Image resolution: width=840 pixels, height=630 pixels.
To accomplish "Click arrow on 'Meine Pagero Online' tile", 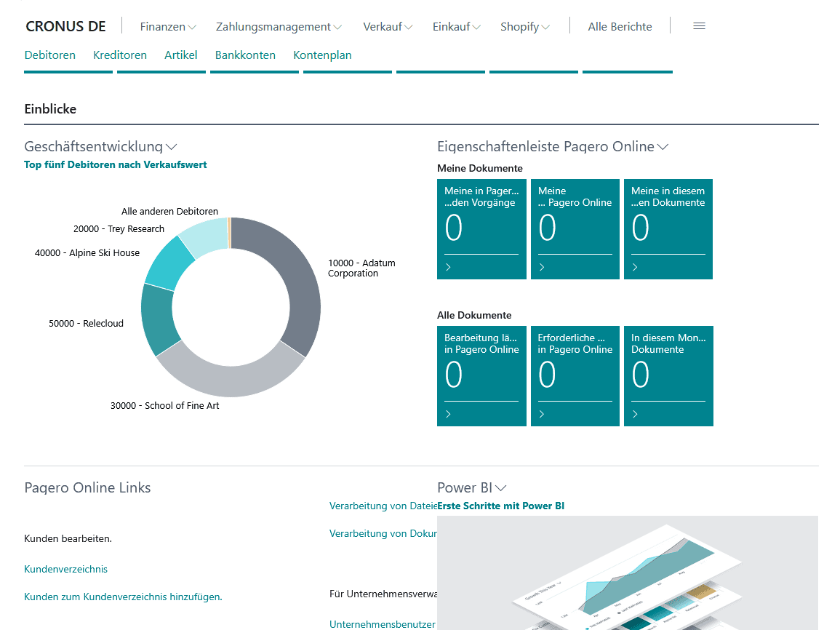I will [542, 267].
